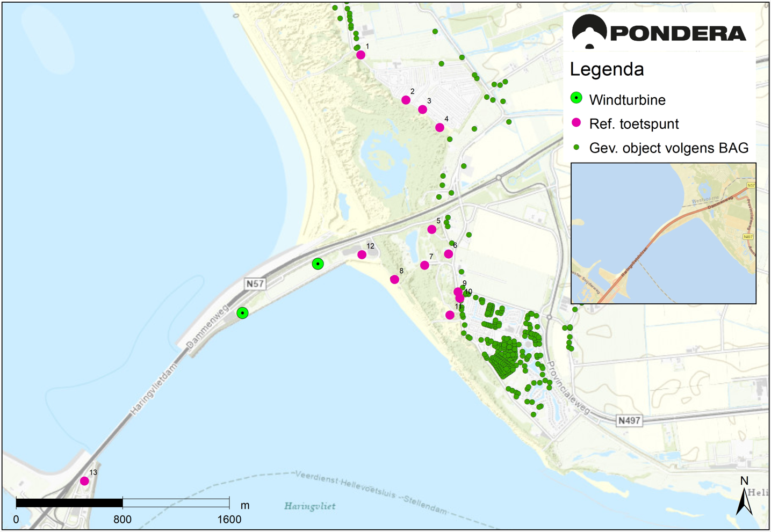Select magenta reference point 5 marker
Screen dimensions: 771x532
tap(432, 230)
